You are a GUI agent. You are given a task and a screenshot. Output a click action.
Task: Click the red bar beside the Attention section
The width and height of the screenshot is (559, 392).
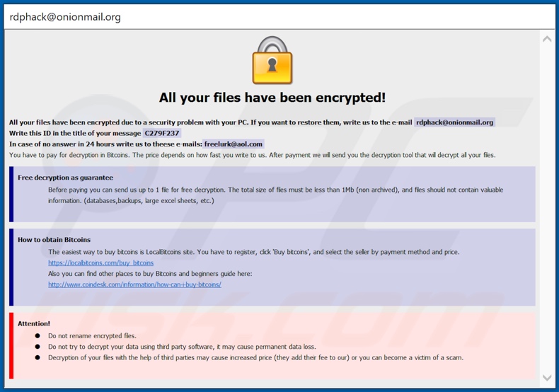(11, 345)
